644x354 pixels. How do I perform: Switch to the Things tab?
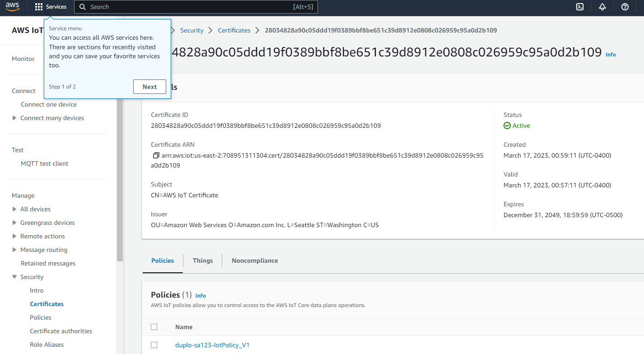coord(203,261)
